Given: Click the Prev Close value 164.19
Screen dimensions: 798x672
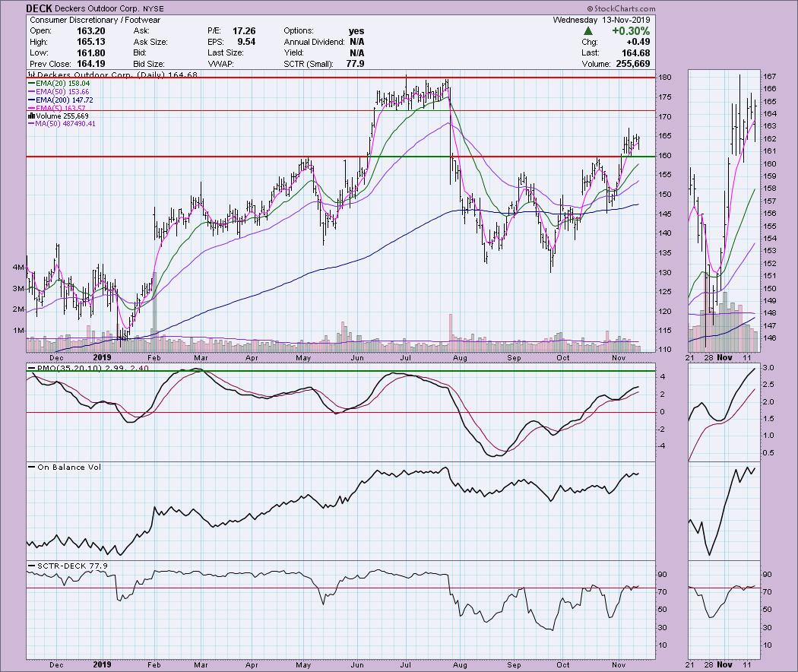Looking at the screenshot, I should tap(91, 64).
